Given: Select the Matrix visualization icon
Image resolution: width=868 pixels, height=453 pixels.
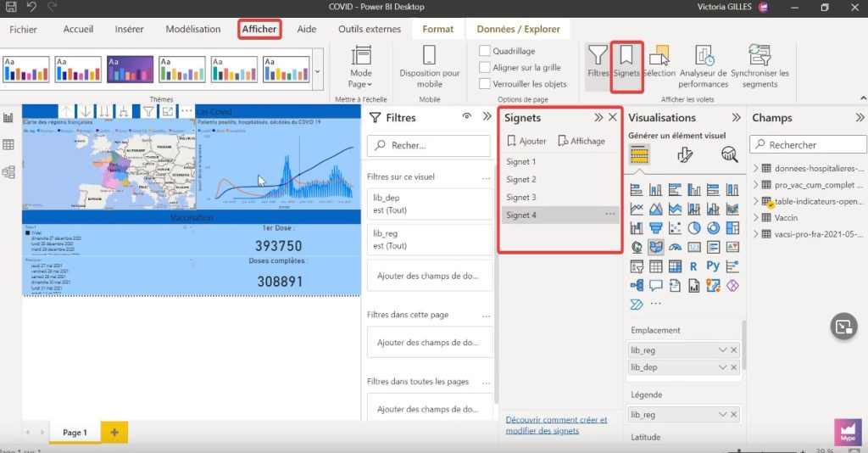Looking at the screenshot, I should pyautogui.click(x=675, y=266).
